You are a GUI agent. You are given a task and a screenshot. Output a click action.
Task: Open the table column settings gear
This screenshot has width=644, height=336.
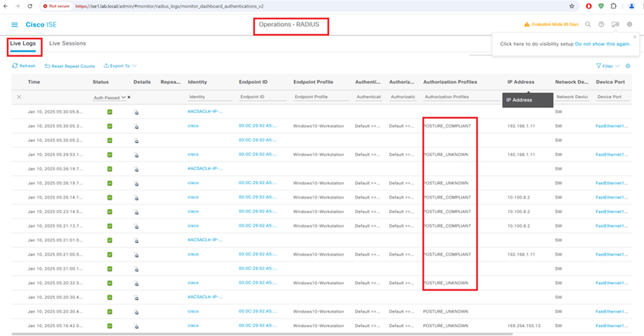coord(628,66)
